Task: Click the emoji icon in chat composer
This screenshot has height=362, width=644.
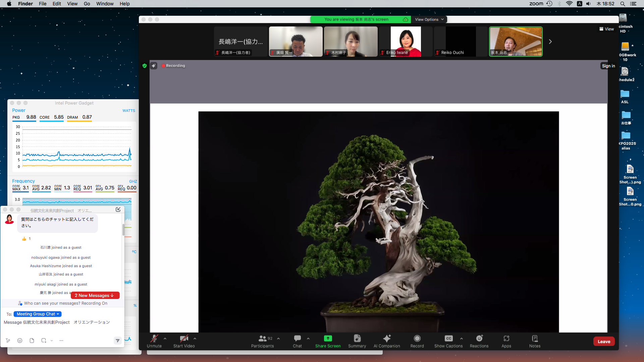Action: (x=20, y=341)
